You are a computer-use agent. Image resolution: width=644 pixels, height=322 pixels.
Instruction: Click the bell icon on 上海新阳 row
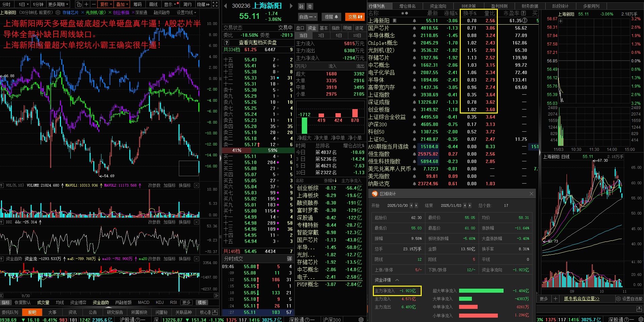[x=414, y=21]
